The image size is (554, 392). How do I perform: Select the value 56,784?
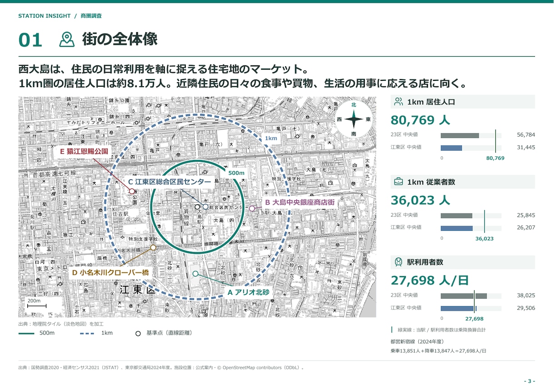(526, 135)
